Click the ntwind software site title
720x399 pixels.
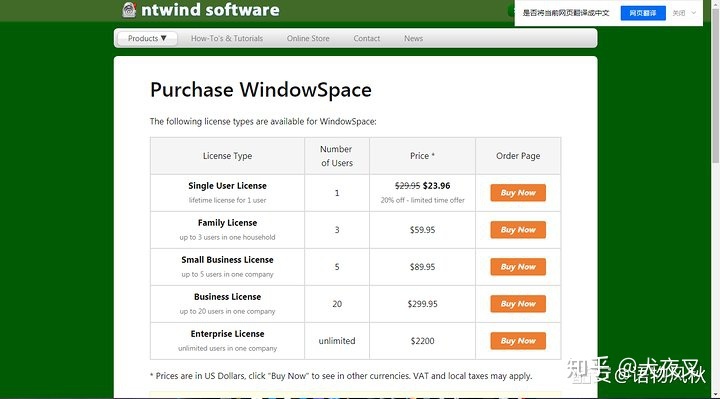coord(210,10)
